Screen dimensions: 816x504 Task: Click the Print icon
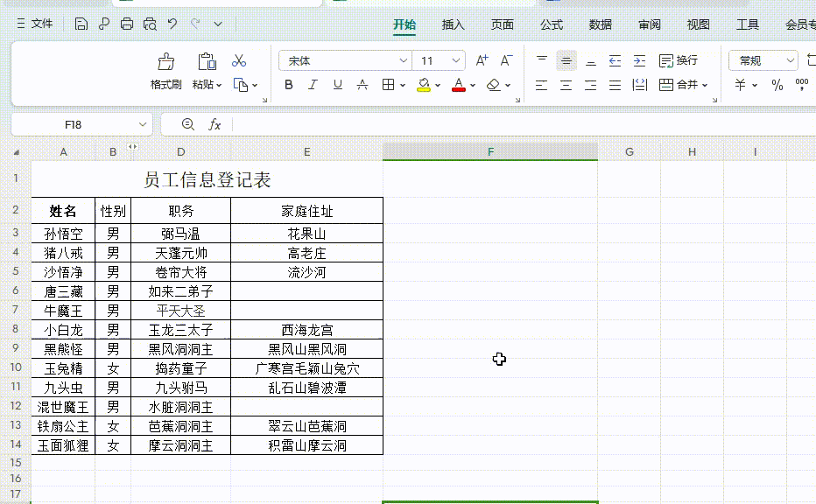click(x=126, y=24)
